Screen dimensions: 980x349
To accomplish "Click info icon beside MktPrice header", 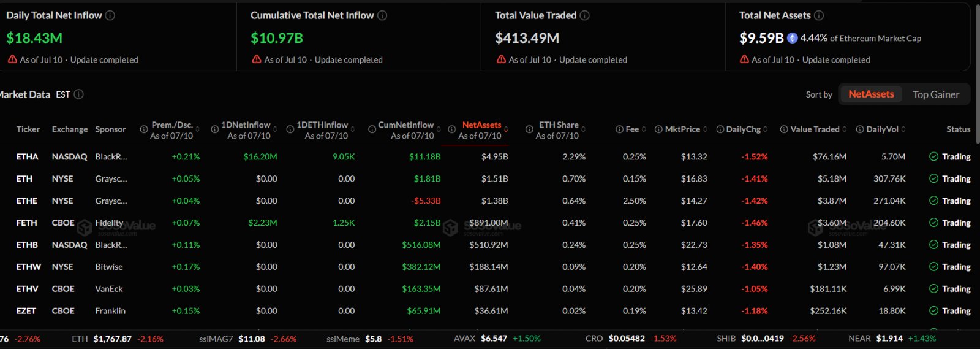I will click(658, 129).
